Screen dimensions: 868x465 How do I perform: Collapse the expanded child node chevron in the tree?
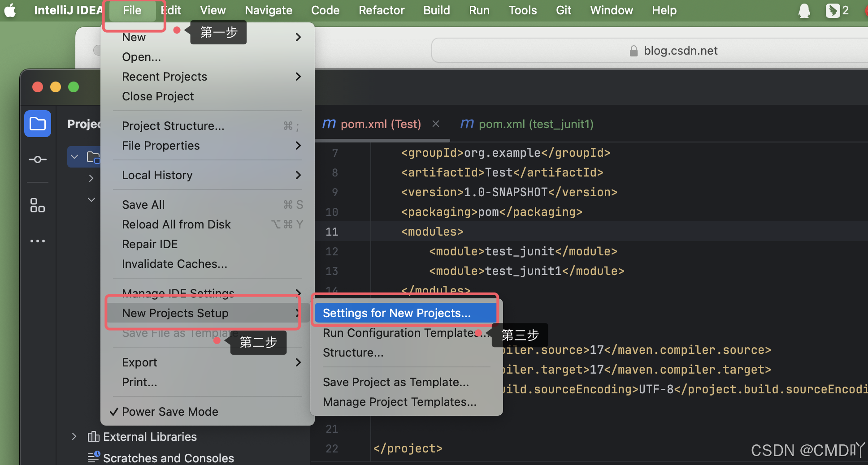click(x=91, y=200)
